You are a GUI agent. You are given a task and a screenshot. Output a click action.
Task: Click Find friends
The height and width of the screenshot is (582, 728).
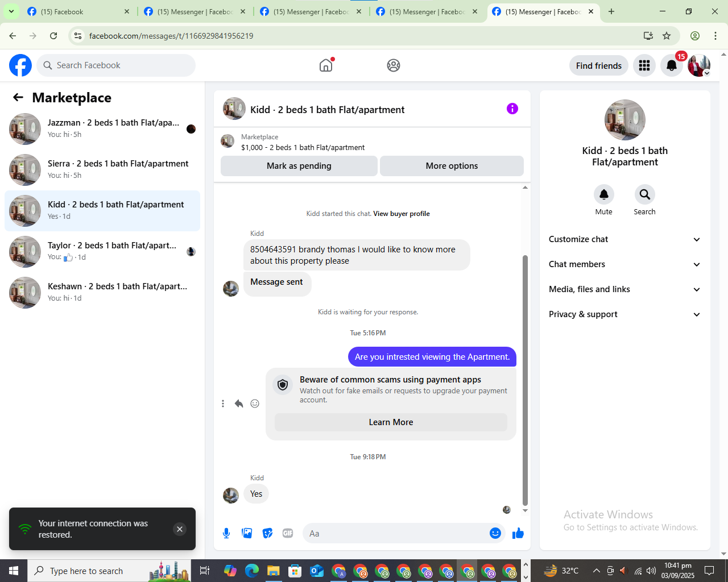599,65
